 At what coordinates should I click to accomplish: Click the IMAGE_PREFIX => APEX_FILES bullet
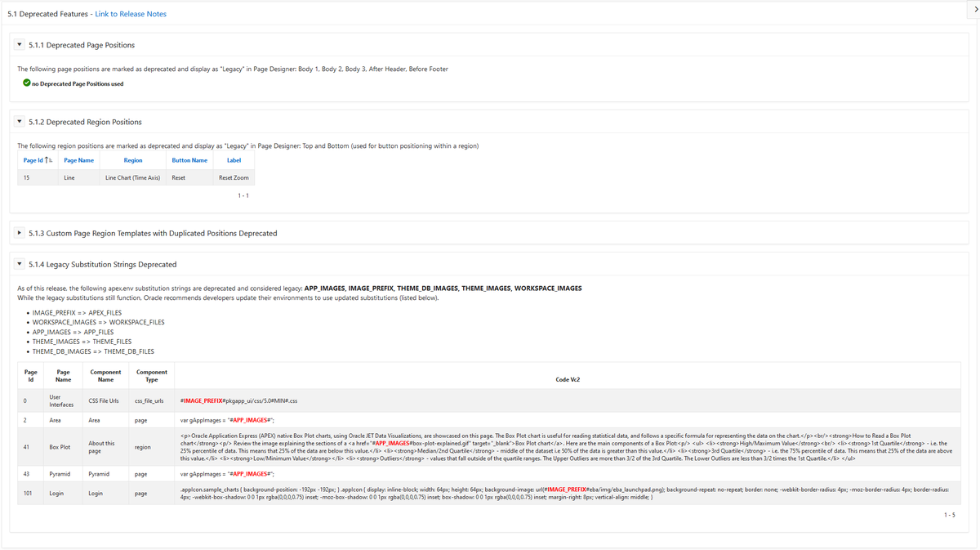(77, 312)
